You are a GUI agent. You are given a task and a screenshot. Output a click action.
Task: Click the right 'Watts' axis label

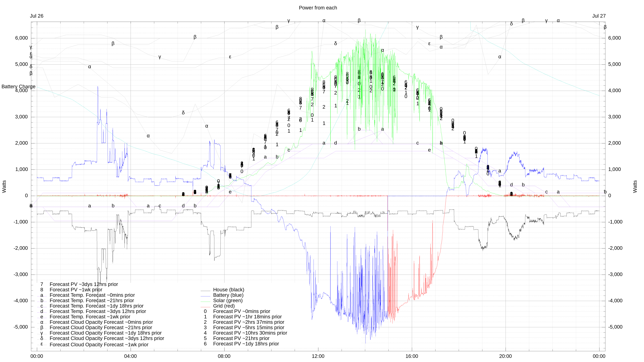tap(635, 187)
